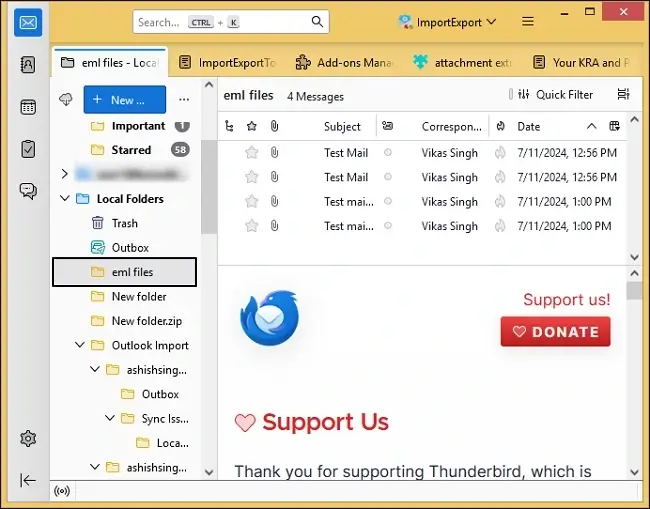The width and height of the screenshot is (650, 509).
Task: Click the online status radio icon
Action: [62, 491]
